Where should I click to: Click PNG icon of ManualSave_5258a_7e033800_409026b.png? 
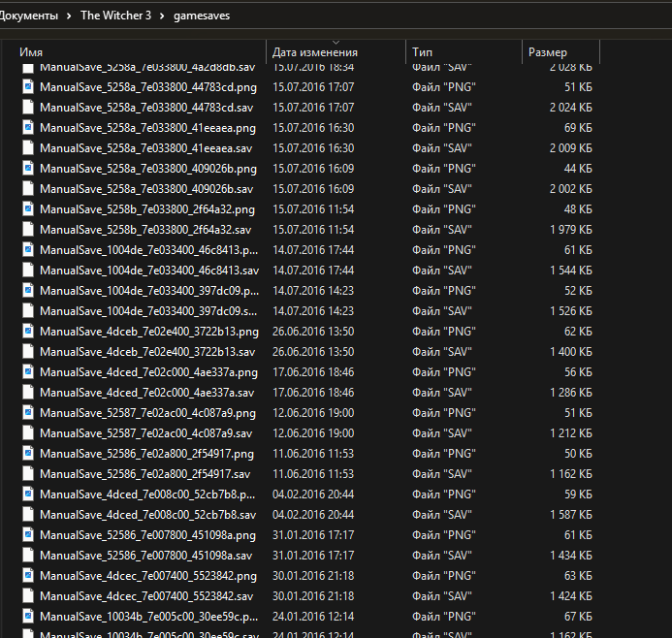(28, 169)
